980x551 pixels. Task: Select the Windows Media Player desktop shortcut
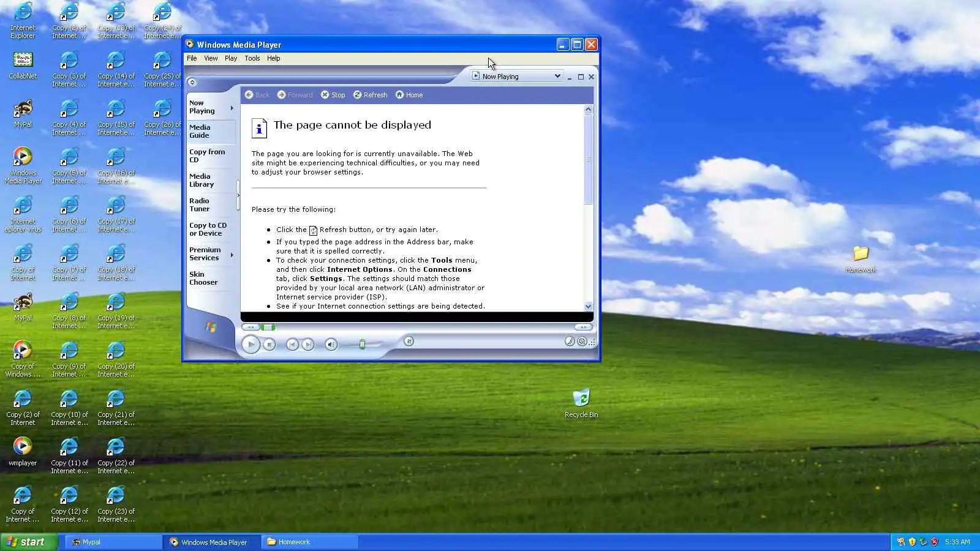pyautogui.click(x=23, y=165)
